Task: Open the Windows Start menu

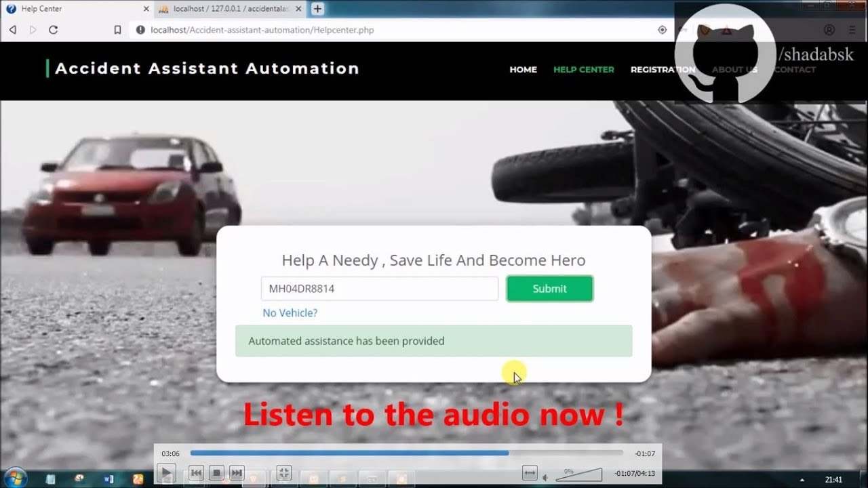Action: pyautogui.click(x=14, y=478)
